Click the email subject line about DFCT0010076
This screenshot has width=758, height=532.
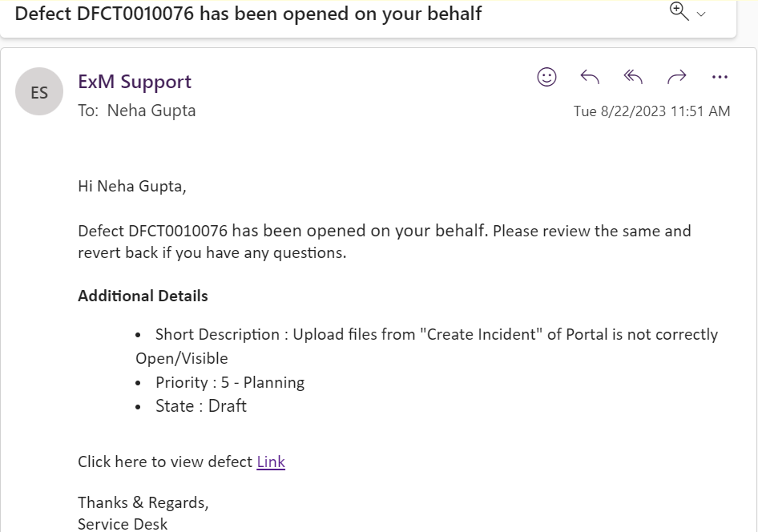(x=248, y=14)
